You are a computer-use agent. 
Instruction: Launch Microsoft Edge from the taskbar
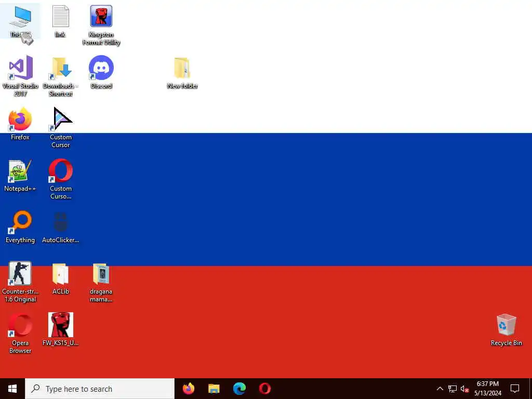[x=239, y=389]
